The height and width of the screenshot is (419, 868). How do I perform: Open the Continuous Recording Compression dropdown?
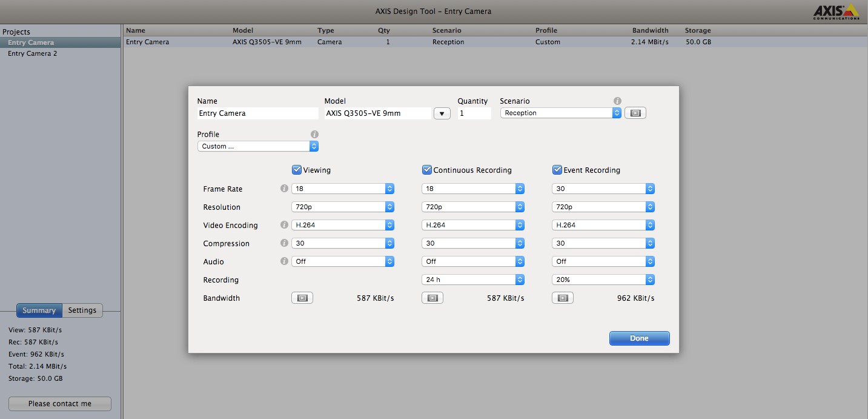473,243
